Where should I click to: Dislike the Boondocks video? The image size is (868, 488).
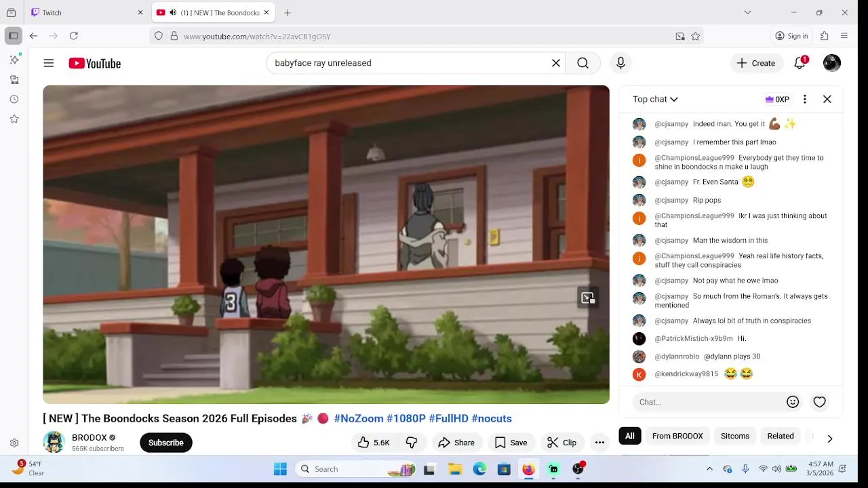click(x=412, y=443)
